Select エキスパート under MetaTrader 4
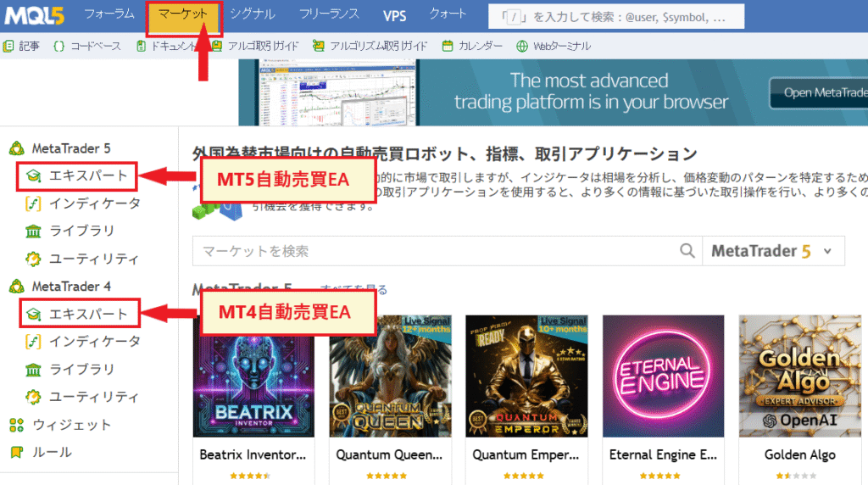 tap(88, 314)
